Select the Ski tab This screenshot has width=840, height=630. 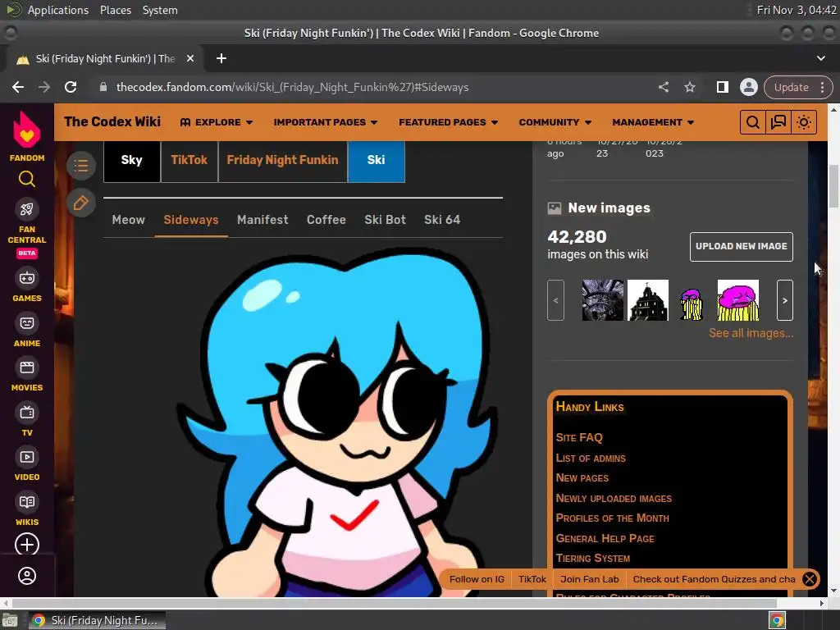376,160
